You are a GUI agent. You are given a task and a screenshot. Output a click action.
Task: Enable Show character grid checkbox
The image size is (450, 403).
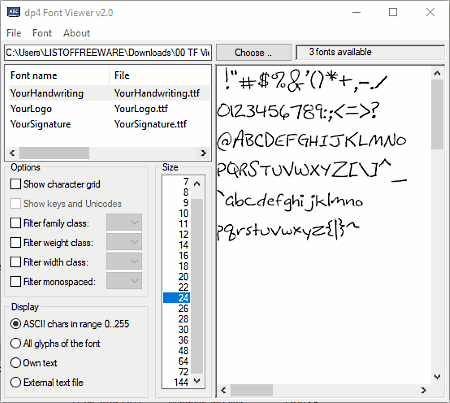point(16,184)
